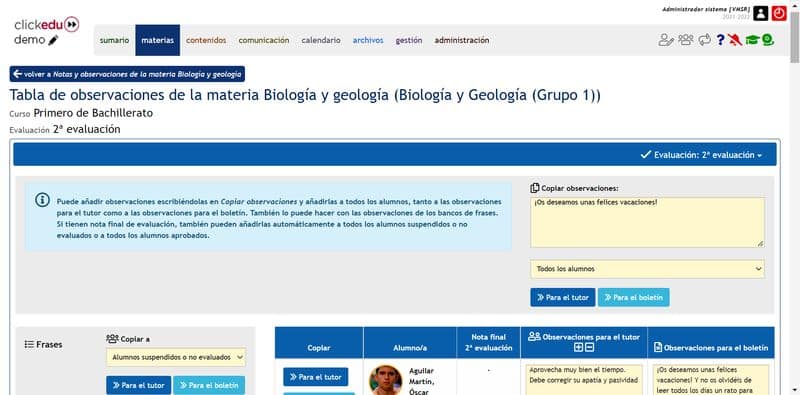Click the Copiar observaciones text area
800x395 pixels.
(x=647, y=223)
